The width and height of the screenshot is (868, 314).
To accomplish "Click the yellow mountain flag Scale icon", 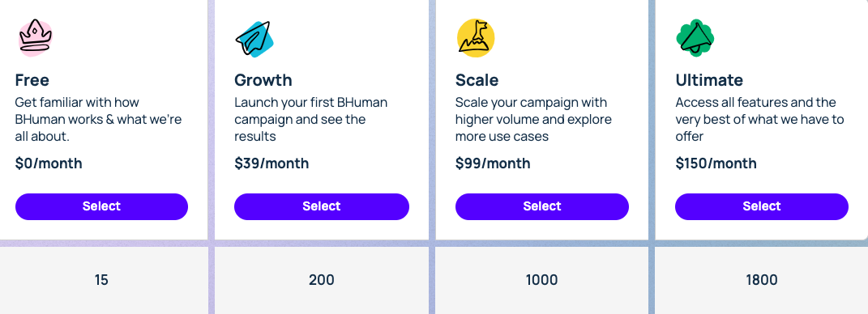I will point(476,38).
